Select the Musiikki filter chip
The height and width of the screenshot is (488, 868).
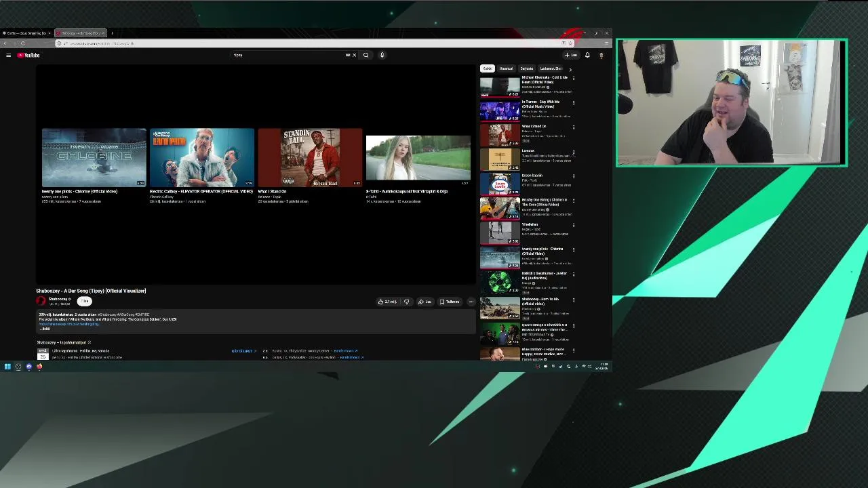[506, 68]
